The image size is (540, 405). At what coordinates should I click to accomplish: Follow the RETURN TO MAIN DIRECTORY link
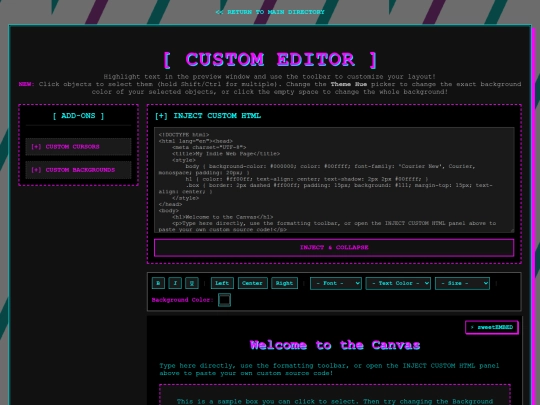[270, 12]
